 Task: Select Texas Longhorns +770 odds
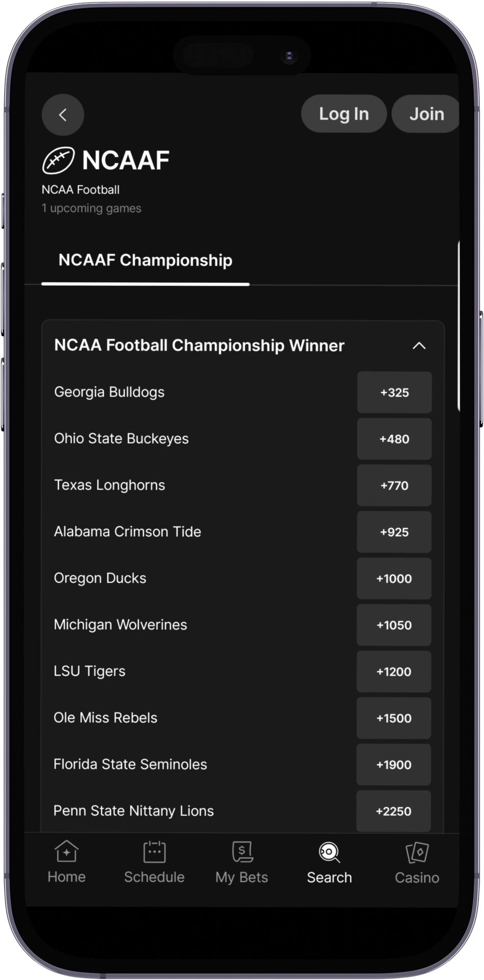pyautogui.click(x=394, y=485)
